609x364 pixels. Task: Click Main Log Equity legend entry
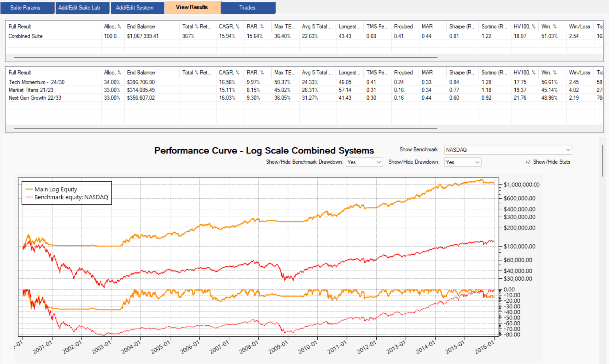click(56, 189)
